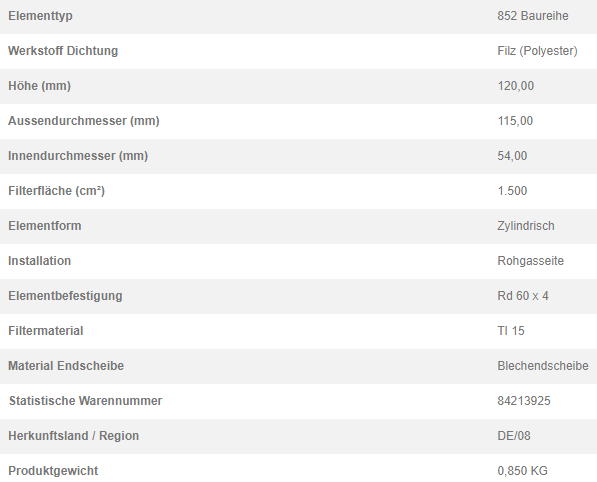The width and height of the screenshot is (597, 482).
Task: Select the Werkstoff Dichtung label
Action: (63, 51)
